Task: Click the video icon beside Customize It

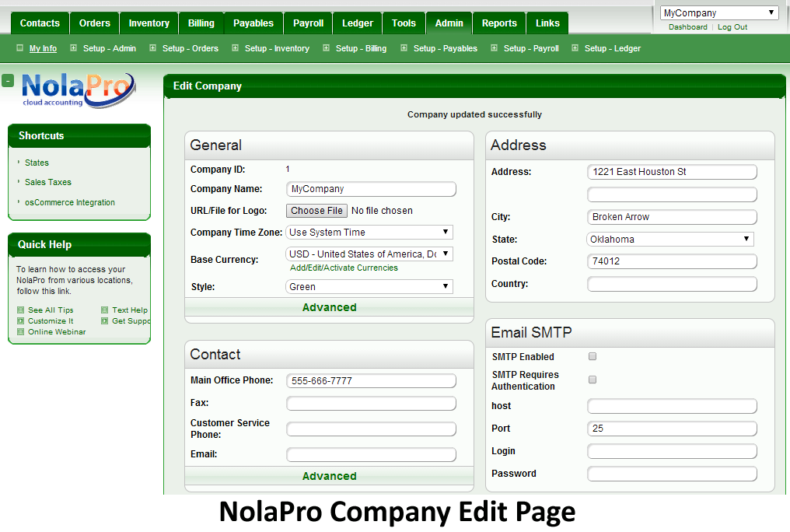Action: [19, 320]
